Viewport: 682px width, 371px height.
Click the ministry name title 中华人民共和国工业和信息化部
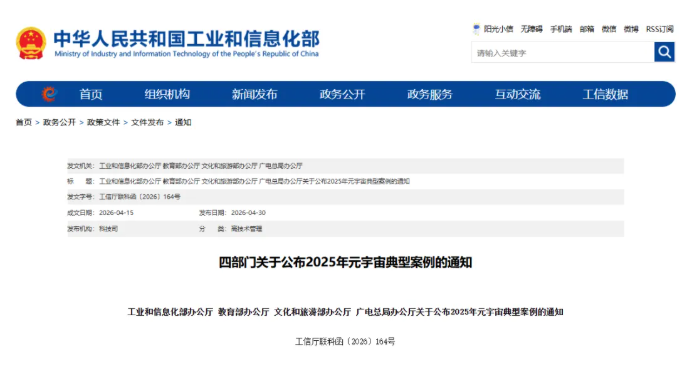coord(187,39)
